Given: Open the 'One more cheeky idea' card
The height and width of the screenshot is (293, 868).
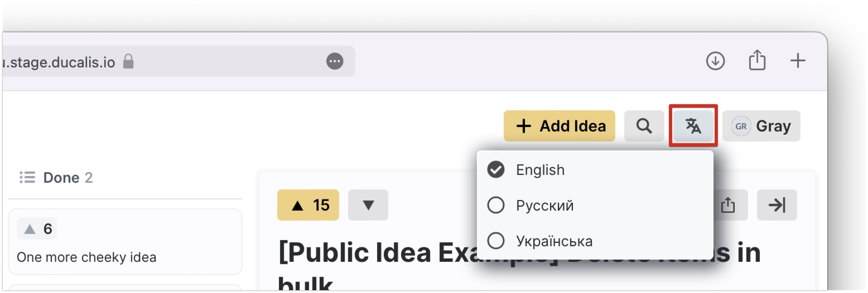Looking at the screenshot, I should tap(126, 242).
